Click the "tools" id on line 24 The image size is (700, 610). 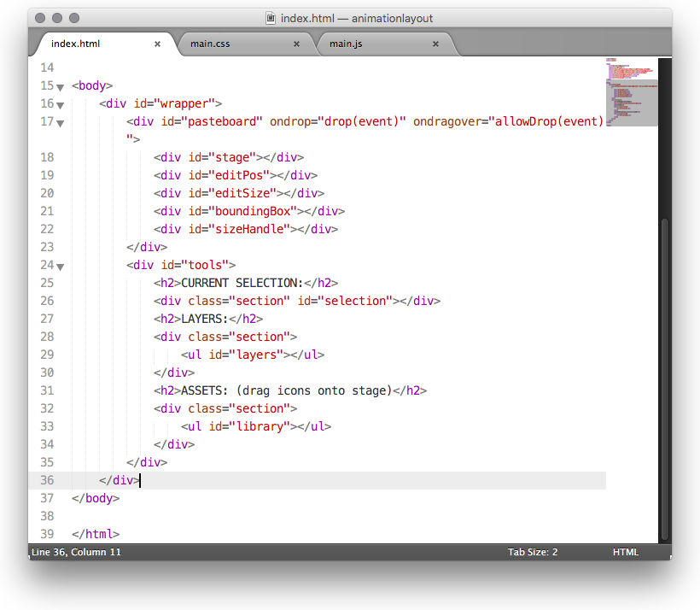click(x=205, y=265)
